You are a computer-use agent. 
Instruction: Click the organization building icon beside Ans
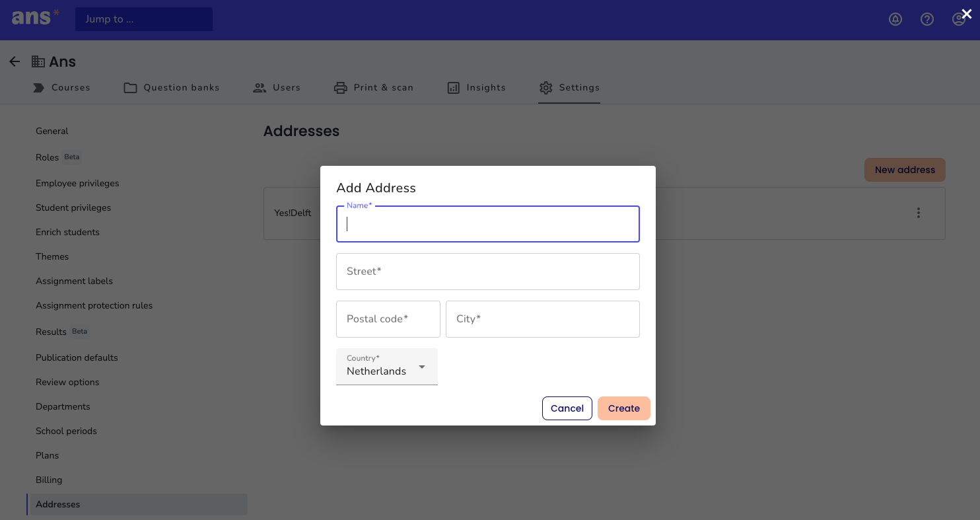(38, 61)
